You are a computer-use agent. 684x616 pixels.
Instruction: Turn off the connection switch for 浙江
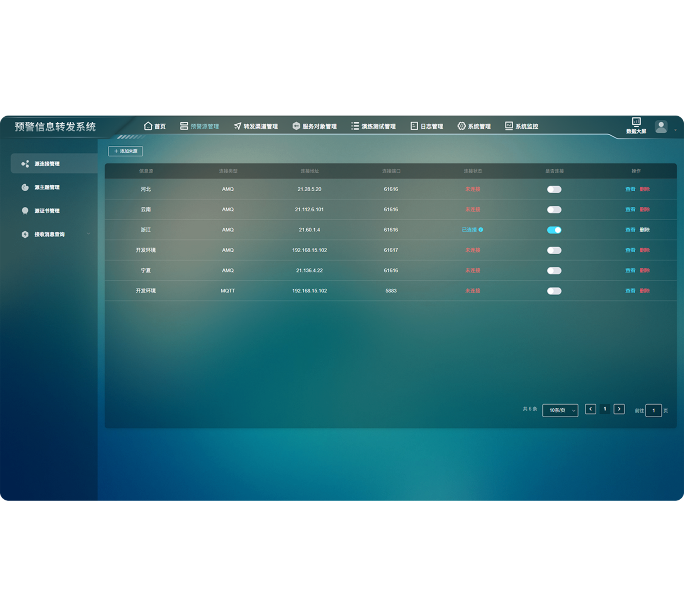pyautogui.click(x=554, y=230)
